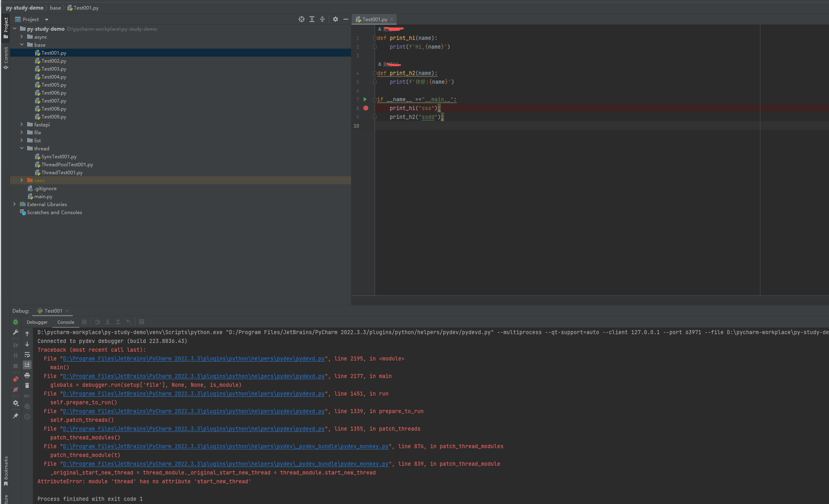Switch to the Debugger tab

37,322
